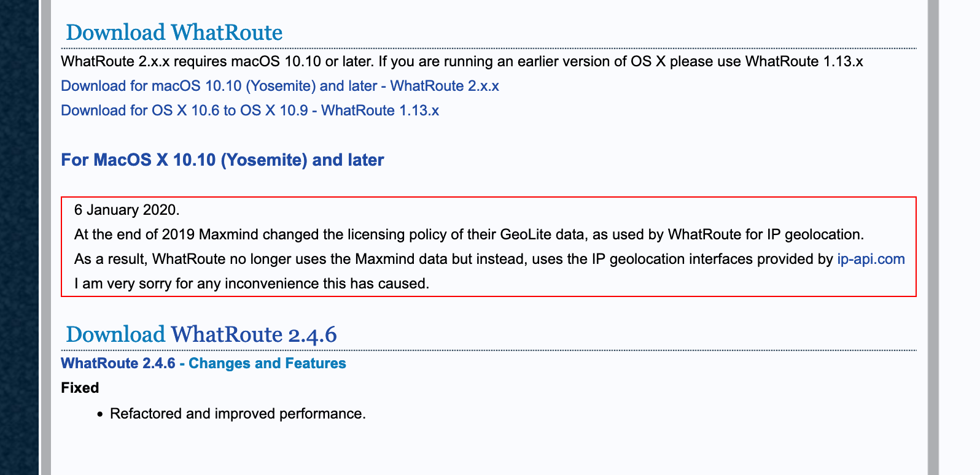This screenshot has height=475, width=980.
Task: Click the "Refactored and improved performance" list item
Action: coord(238,414)
